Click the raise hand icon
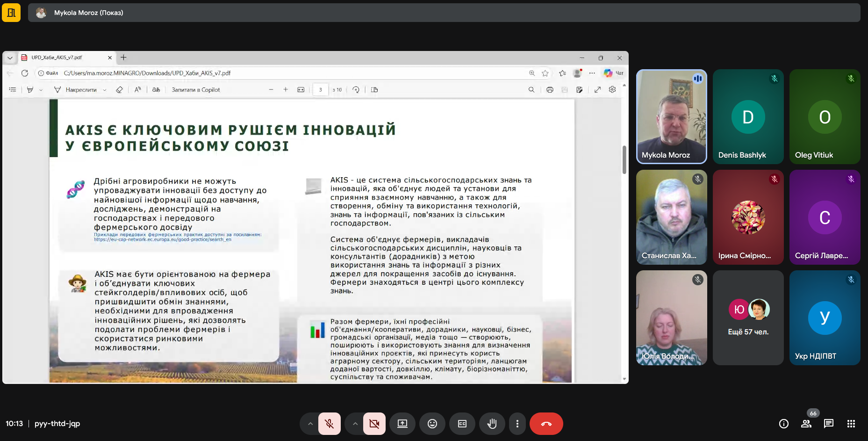The image size is (868, 441). (x=492, y=424)
